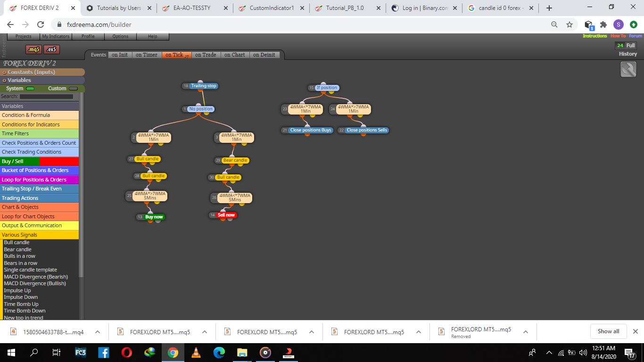The height and width of the screenshot is (362, 644).
Task: Expand Buy / Sell category
Action: click(x=39, y=161)
